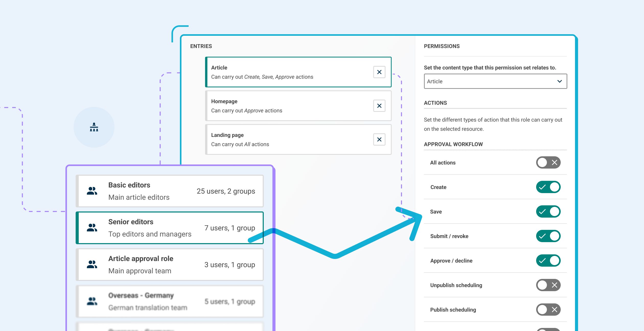Screen dimensions: 644x331
Task: Remove the Landing page entry via X icon
Action: (x=379, y=139)
